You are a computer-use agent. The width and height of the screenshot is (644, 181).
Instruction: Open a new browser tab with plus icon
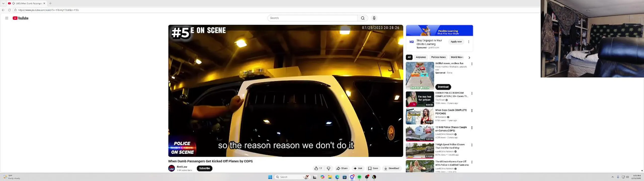50,3
